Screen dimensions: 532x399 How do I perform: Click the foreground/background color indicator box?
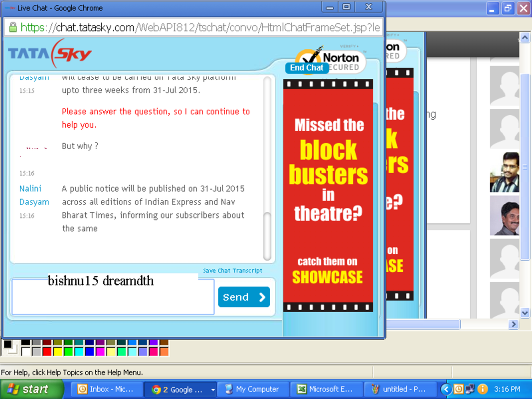pyautogui.click(x=9, y=347)
